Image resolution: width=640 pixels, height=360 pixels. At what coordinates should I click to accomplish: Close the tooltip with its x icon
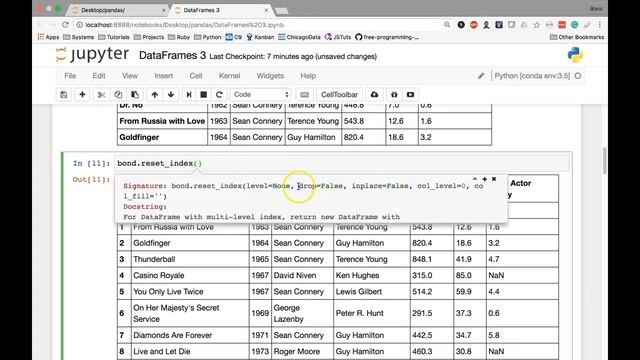click(494, 179)
